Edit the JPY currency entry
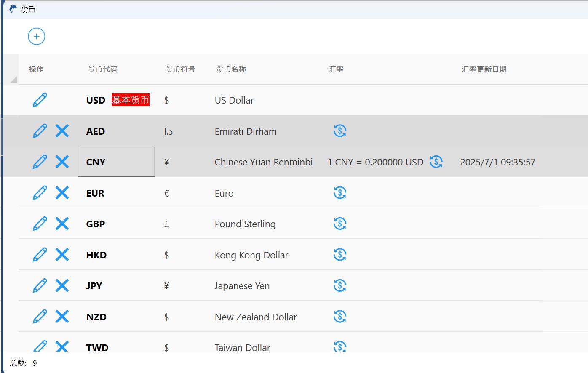 [x=40, y=286]
